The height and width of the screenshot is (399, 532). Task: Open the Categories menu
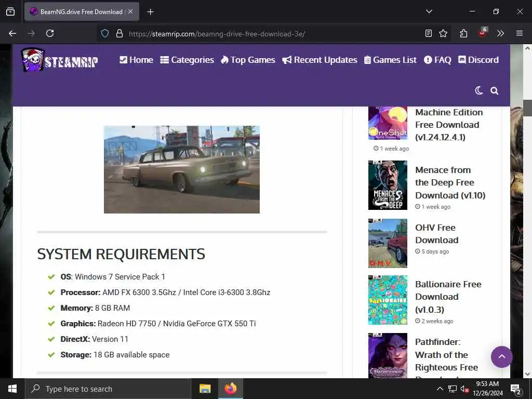point(187,60)
